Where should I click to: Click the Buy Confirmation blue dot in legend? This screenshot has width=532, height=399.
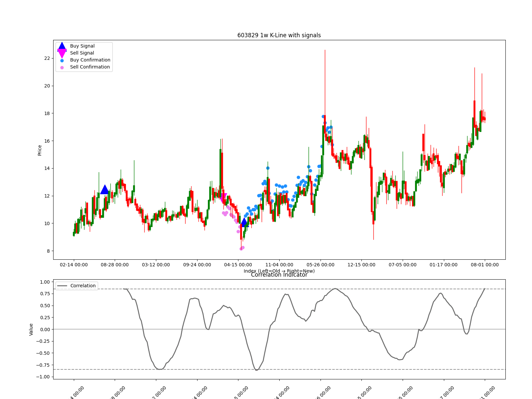[62, 61]
